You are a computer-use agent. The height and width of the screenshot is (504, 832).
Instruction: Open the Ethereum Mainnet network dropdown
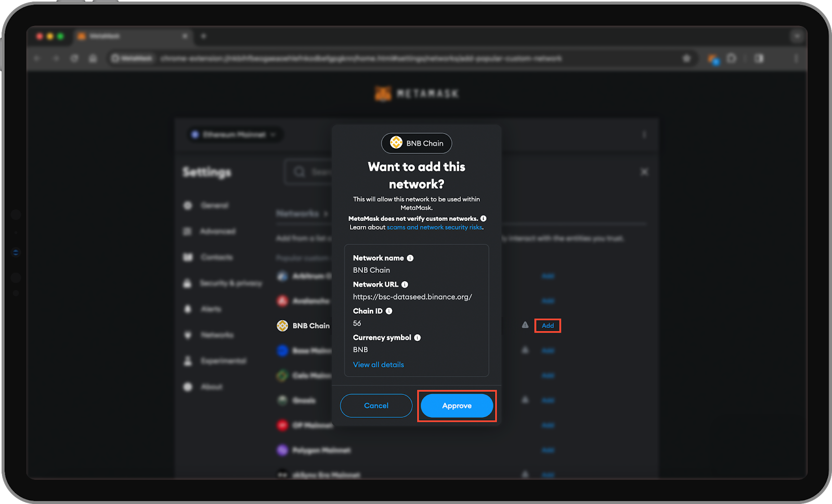click(236, 135)
